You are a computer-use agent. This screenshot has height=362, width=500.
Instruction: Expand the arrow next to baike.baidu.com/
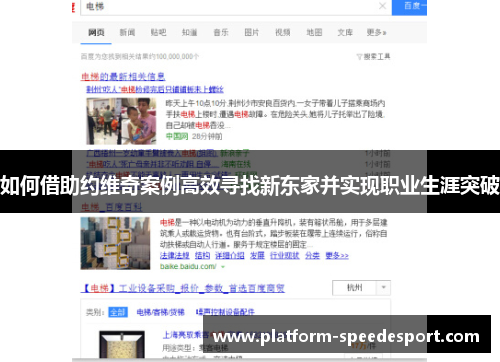[x=223, y=267]
